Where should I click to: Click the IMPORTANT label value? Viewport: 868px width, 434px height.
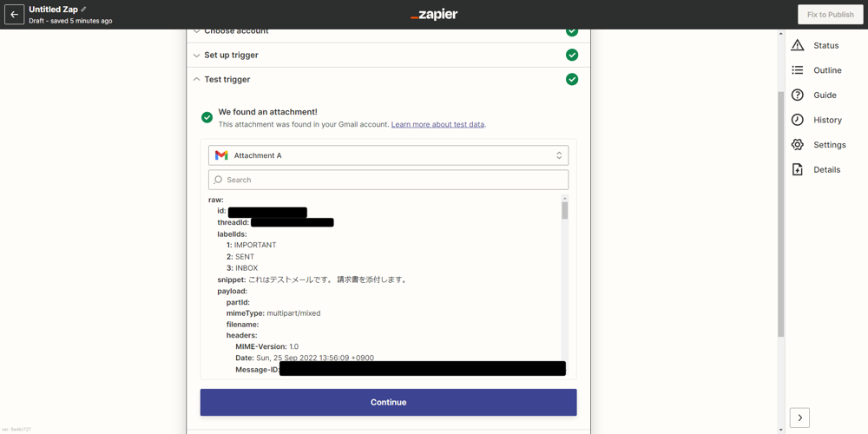point(254,245)
